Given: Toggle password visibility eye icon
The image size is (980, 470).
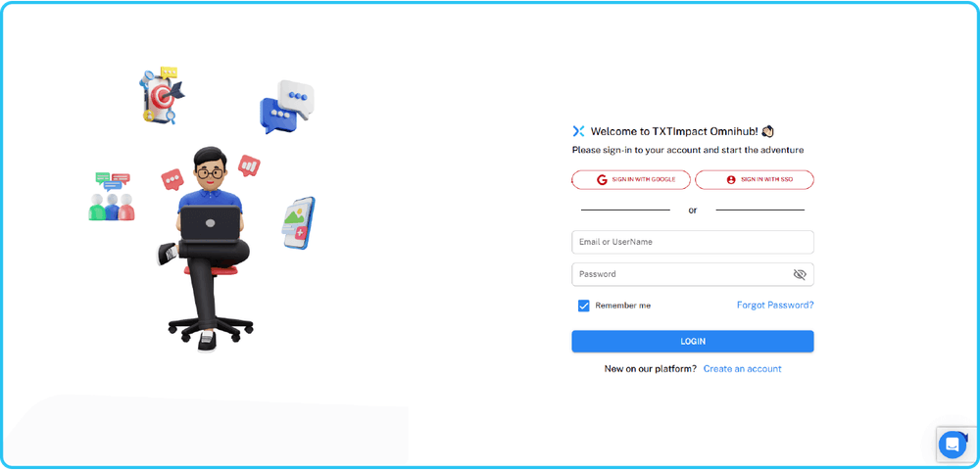Looking at the screenshot, I should (800, 274).
